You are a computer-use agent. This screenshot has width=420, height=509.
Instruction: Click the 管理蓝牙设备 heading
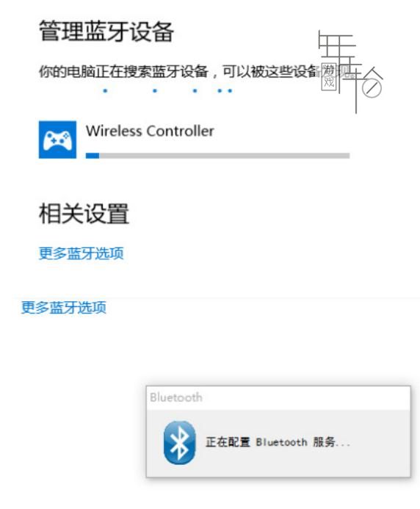click(106, 32)
